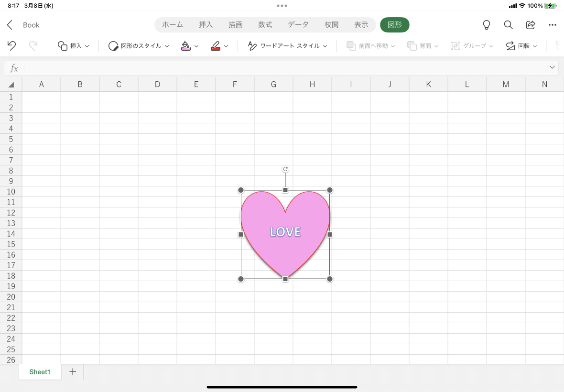Open the search magnifier

tap(508, 25)
